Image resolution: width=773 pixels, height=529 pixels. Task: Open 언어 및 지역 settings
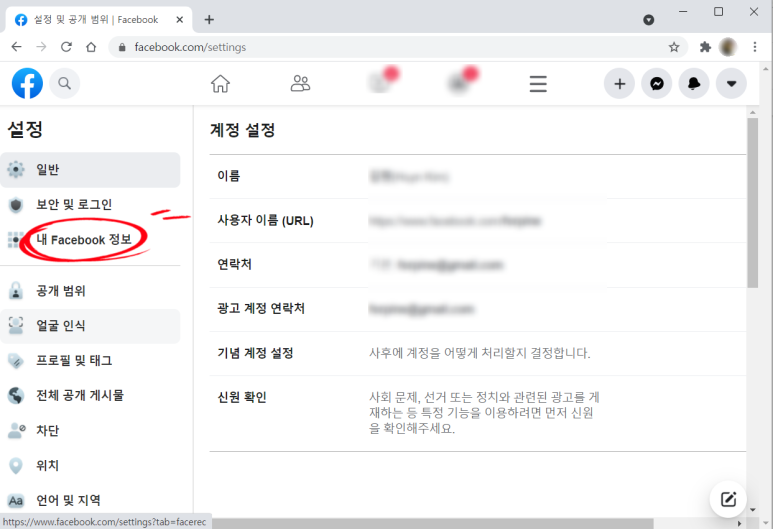(90, 500)
